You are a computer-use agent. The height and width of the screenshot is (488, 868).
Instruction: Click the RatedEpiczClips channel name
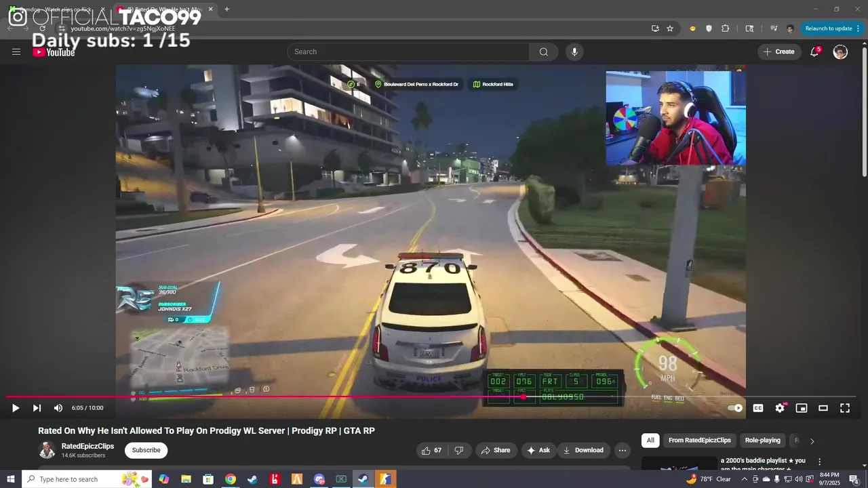click(x=87, y=446)
